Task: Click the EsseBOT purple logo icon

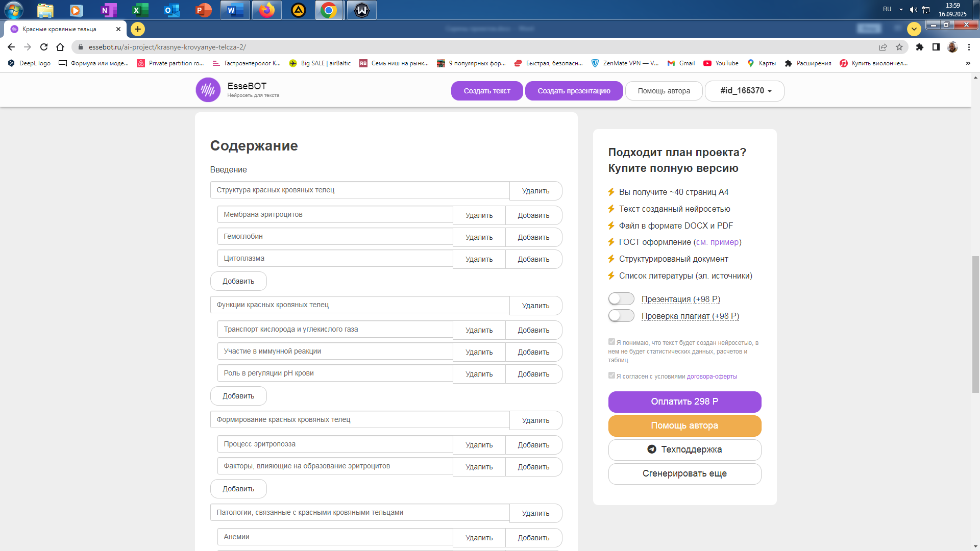Action: point(208,90)
